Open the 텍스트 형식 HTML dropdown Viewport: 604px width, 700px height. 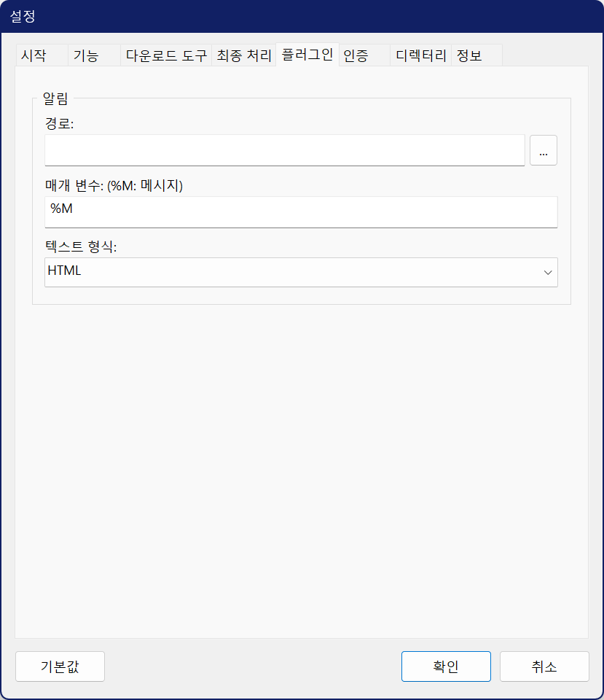301,272
